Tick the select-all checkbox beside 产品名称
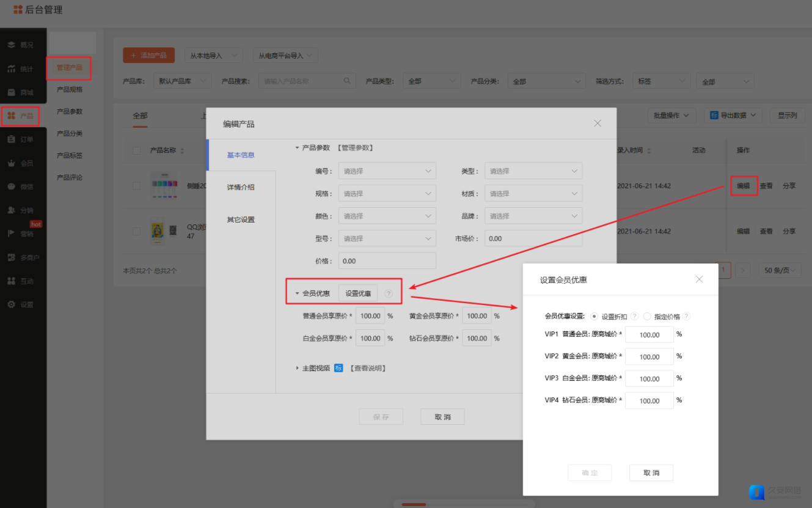 point(137,150)
